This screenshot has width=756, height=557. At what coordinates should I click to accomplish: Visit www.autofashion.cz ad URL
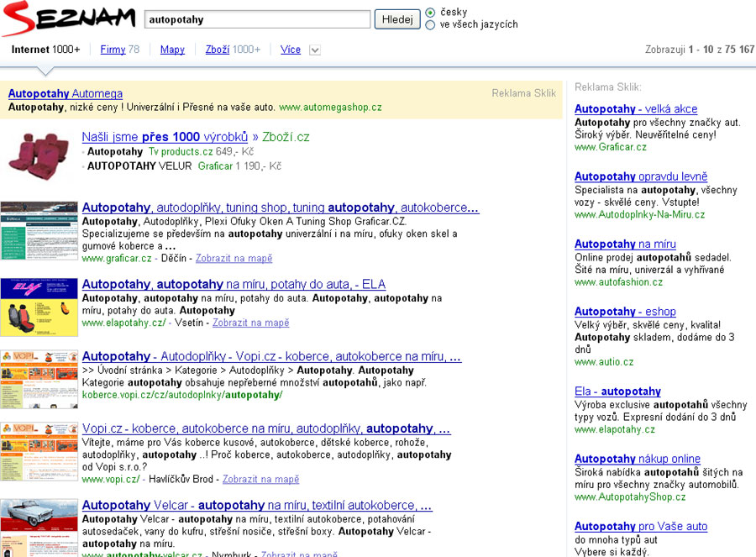pos(618,282)
